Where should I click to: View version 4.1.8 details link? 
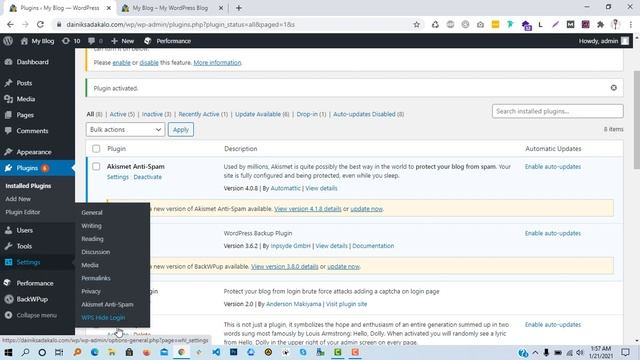pyautogui.click(x=308, y=209)
